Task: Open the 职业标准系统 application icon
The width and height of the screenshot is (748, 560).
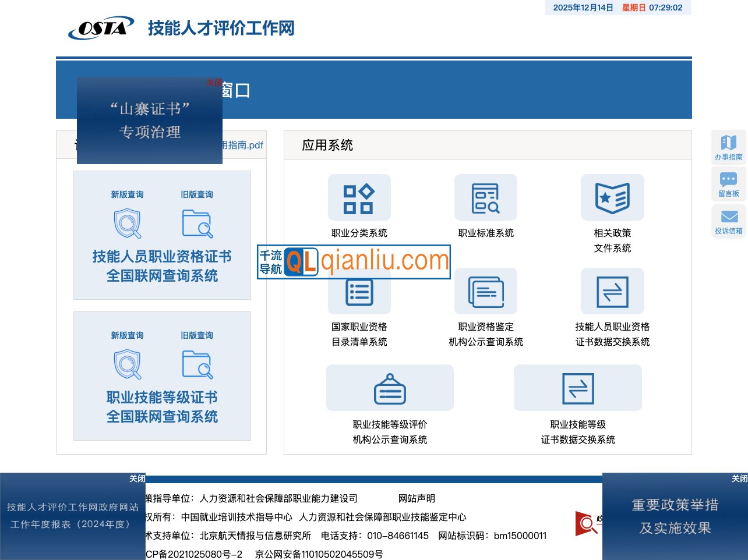Action: [x=486, y=197]
